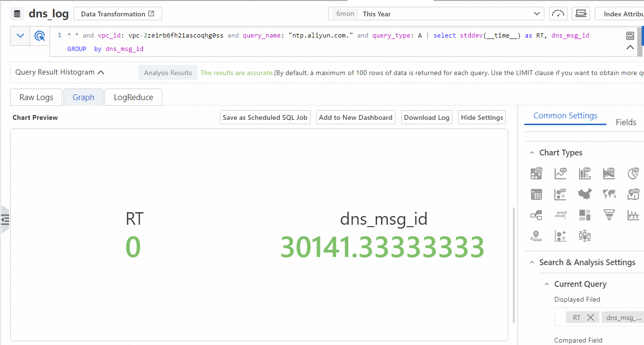Expand the query history chevron dropdown
This screenshot has width=644, height=345.
click(x=20, y=36)
